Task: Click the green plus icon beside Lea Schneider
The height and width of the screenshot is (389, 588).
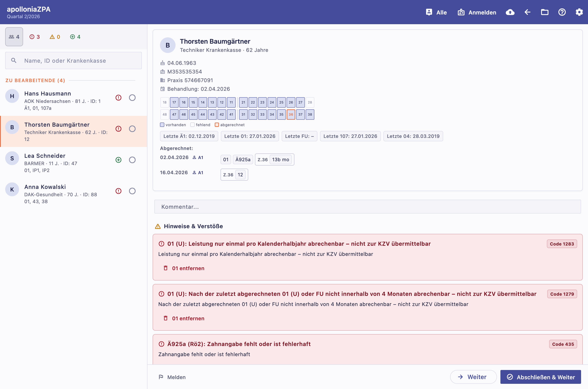Action: click(119, 160)
